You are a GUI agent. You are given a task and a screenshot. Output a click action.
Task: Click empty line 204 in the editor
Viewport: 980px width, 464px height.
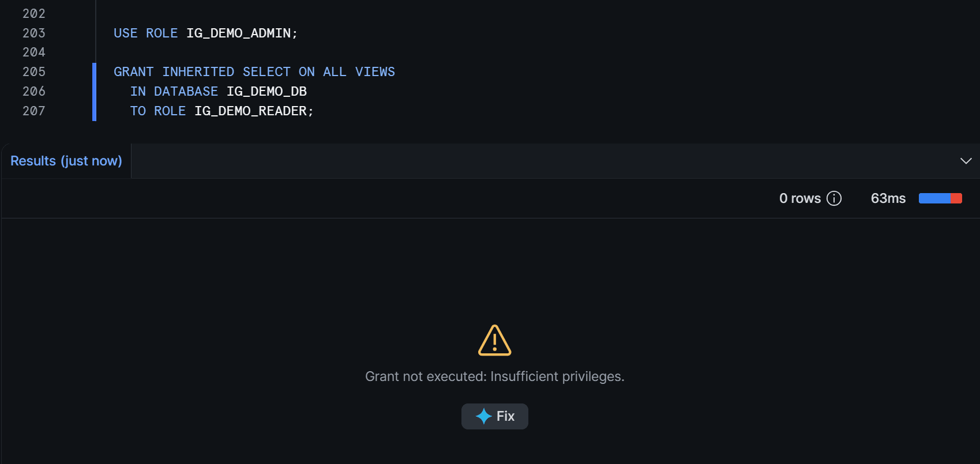(519, 52)
